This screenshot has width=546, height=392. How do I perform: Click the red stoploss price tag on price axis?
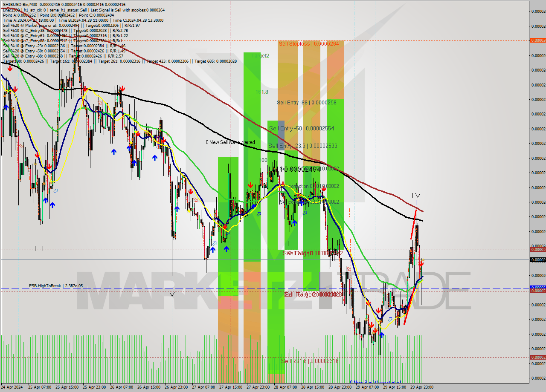(537, 40)
